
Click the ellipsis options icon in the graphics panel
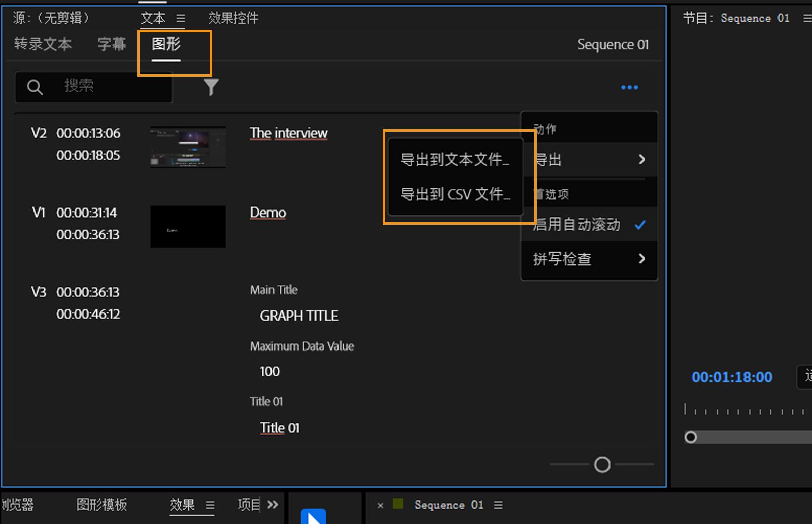(x=629, y=87)
